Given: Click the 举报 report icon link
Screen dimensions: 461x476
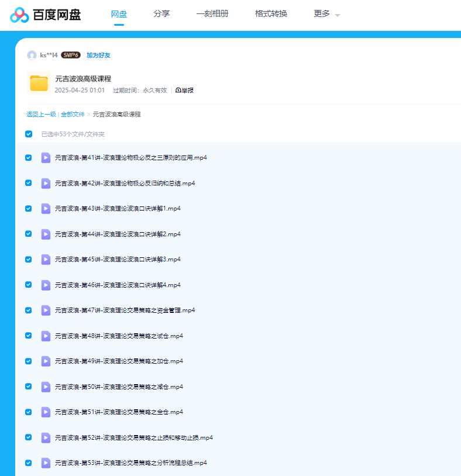Looking at the screenshot, I should [x=184, y=90].
